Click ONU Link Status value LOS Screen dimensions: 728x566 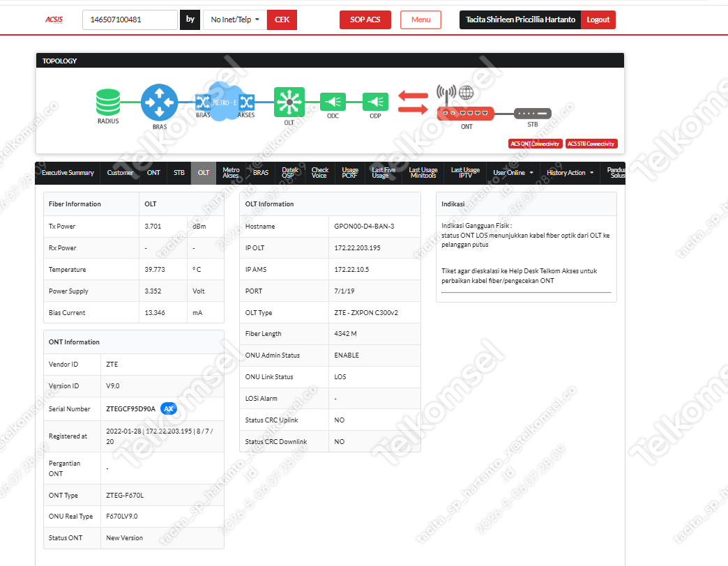pyautogui.click(x=340, y=376)
